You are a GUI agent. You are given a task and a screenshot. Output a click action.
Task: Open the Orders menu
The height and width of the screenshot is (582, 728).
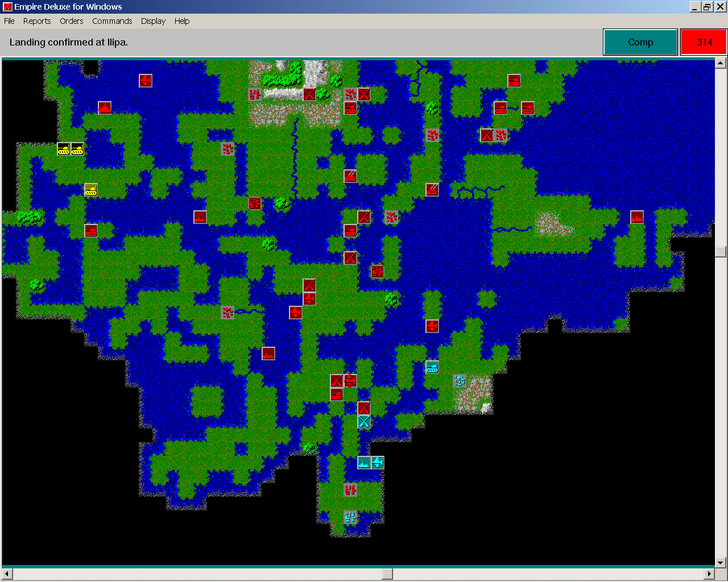click(x=72, y=21)
